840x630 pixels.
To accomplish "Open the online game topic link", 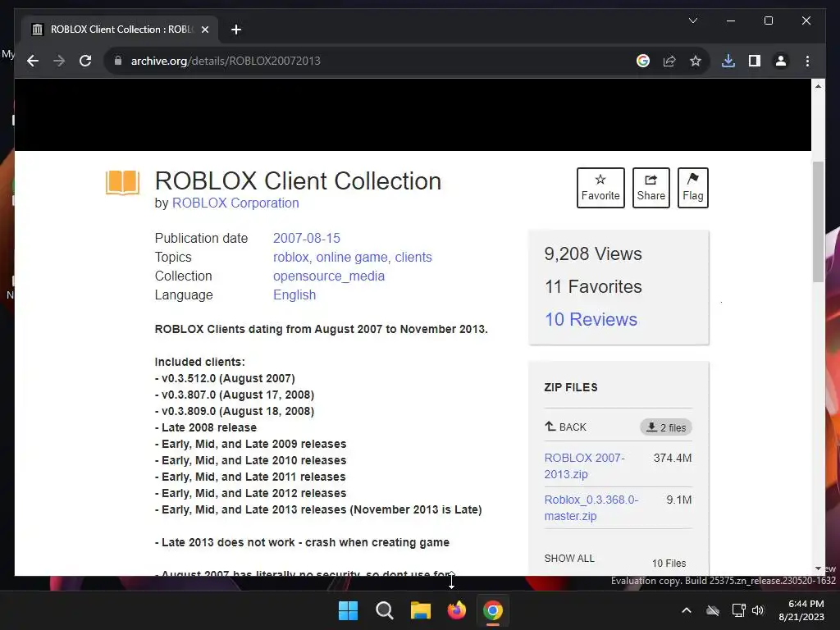I will 353,257.
